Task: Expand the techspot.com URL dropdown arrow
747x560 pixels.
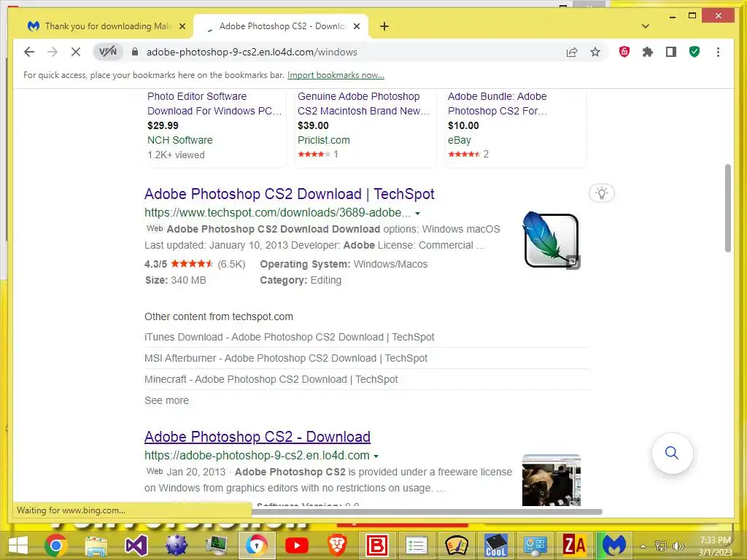Action: (x=417, y=214)
